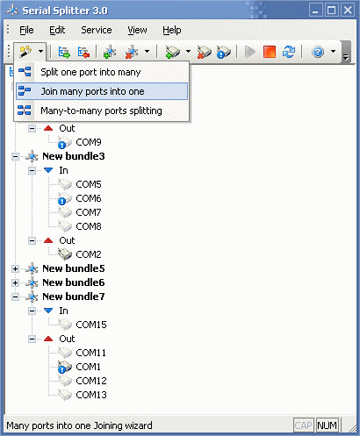Click the add port icon with green plus
This screenshot has height=436, width=360.
point(173,52)
